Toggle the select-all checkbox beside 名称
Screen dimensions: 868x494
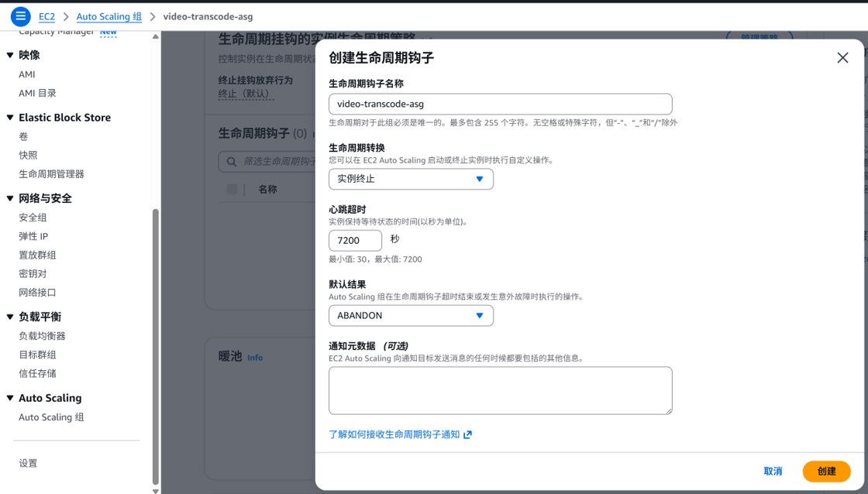(x=232, y=189)
